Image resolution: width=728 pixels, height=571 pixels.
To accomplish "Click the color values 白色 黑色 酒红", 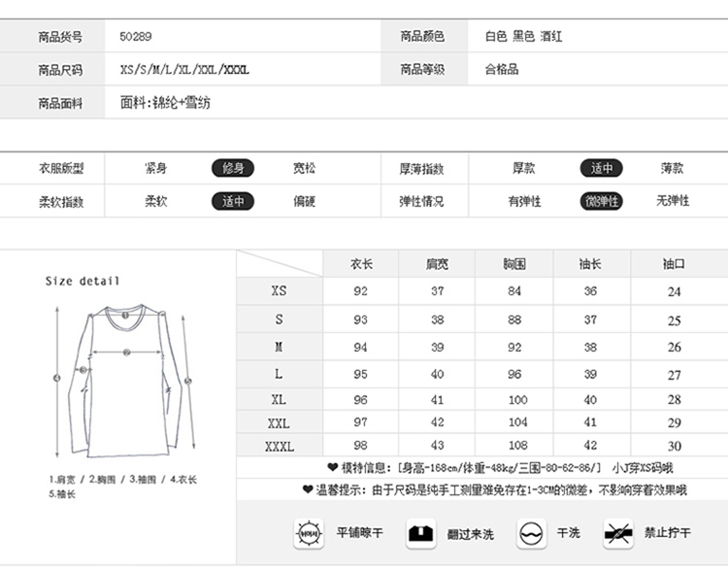I will click(523, 37).
